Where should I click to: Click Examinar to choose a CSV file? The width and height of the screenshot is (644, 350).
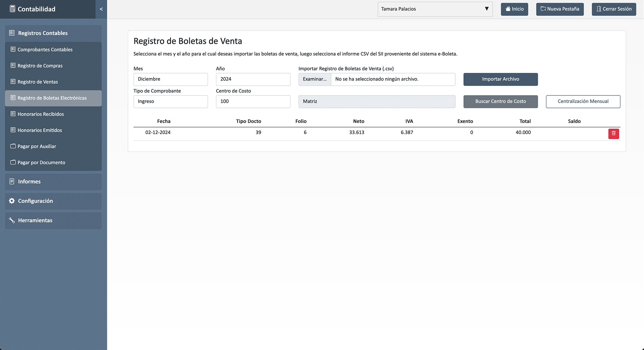coord(315,79)
